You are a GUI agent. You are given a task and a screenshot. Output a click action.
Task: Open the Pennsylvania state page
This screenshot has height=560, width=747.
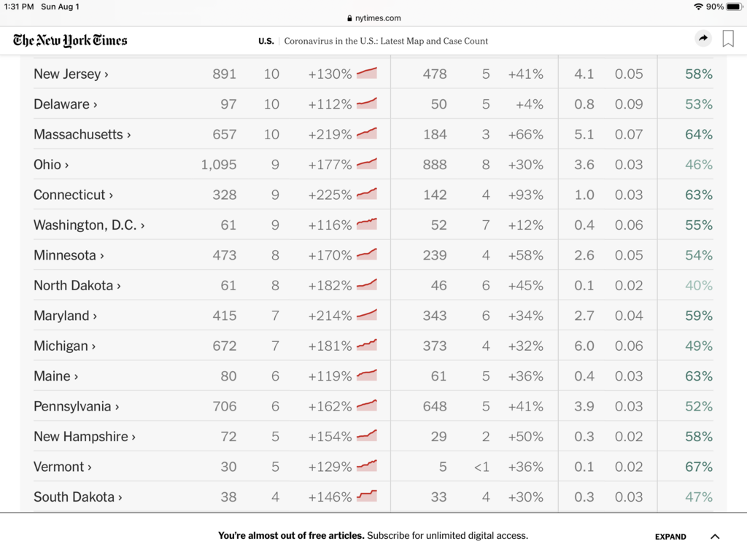pyautogui.click(x=76, y=406)
